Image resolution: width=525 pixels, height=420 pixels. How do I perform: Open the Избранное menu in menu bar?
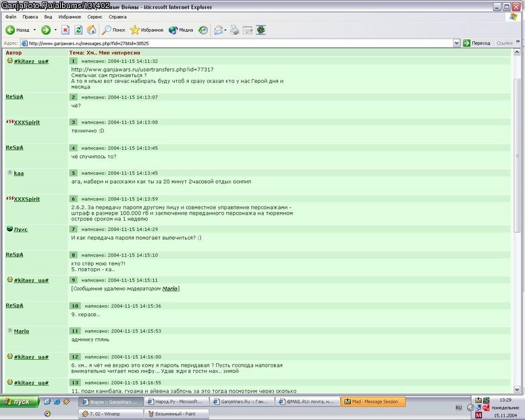[x=70, y=17]
